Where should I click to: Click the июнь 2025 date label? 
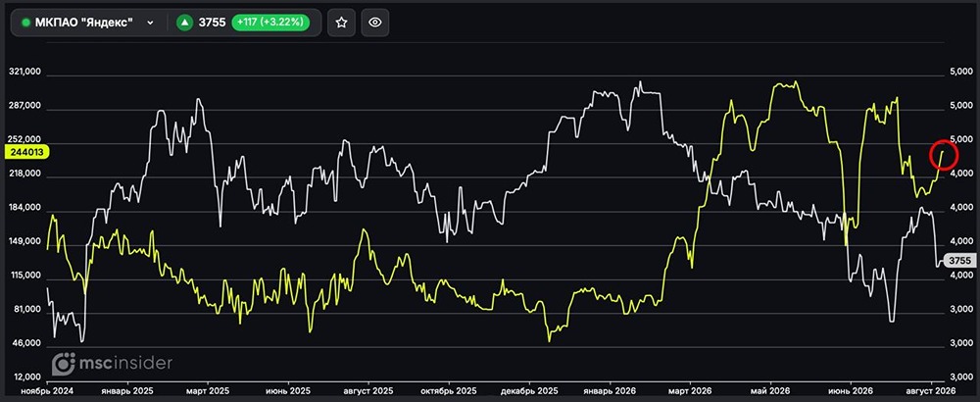click(x=287, y=390)
